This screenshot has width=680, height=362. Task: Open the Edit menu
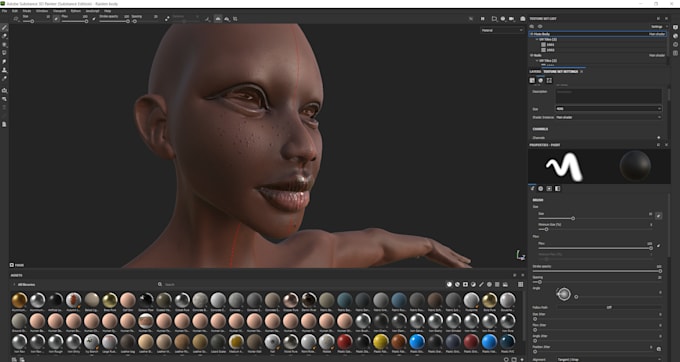[15, 11]
